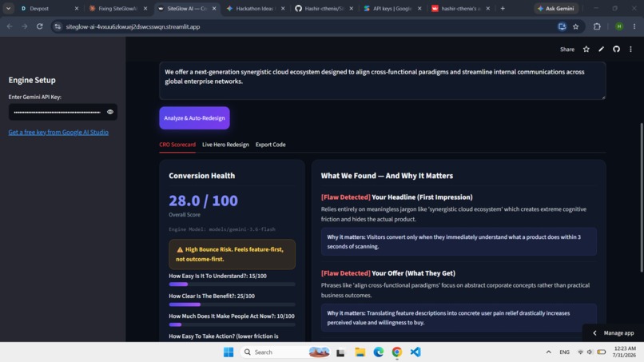Click the High Bounce Risk warning box
This screenshot has width=644, height=362.
[232, 254]
